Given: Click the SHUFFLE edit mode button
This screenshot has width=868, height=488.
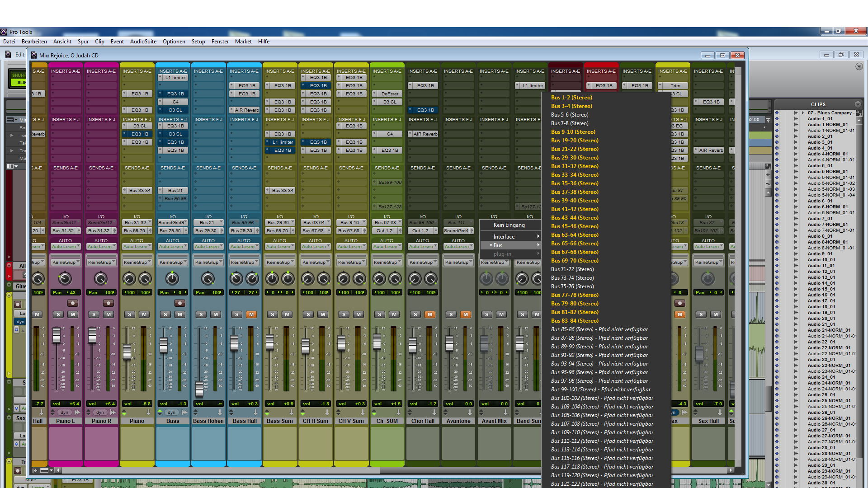Looking at the screenshot, I should tap(19, 75).
